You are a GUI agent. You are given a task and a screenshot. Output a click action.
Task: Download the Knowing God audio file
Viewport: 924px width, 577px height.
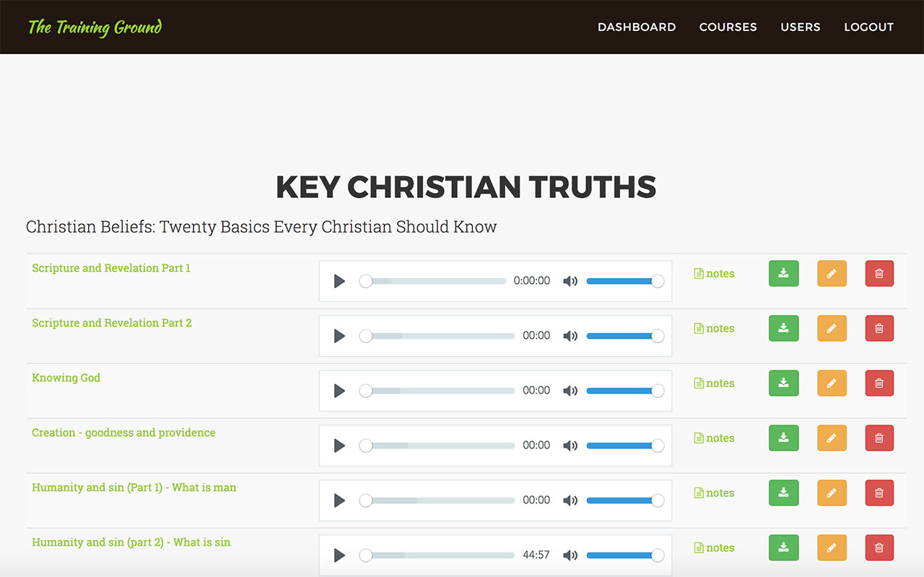783,383
